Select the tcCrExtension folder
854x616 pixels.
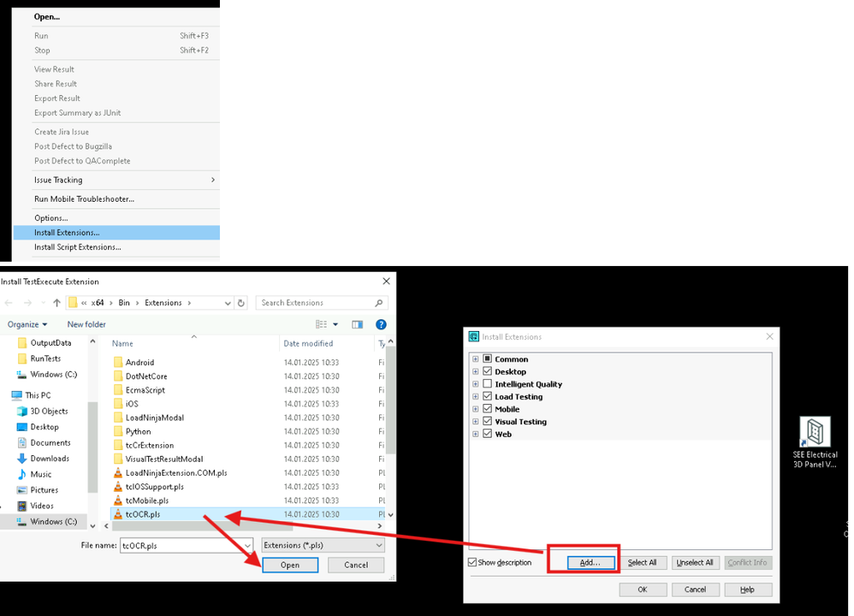coord(150,446)
